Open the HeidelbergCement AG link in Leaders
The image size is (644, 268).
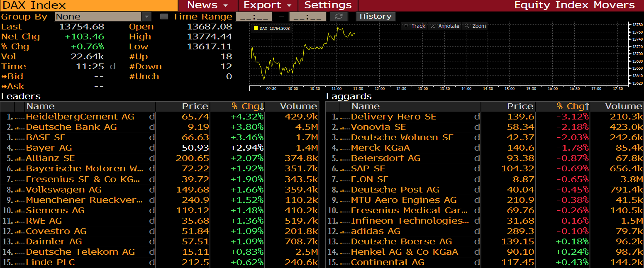click(80, 117)
